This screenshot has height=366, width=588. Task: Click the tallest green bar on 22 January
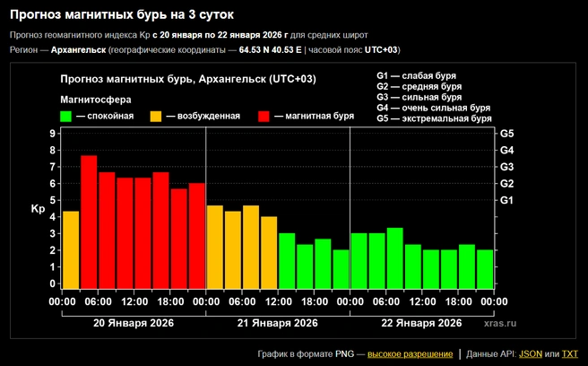coord(395,257)
